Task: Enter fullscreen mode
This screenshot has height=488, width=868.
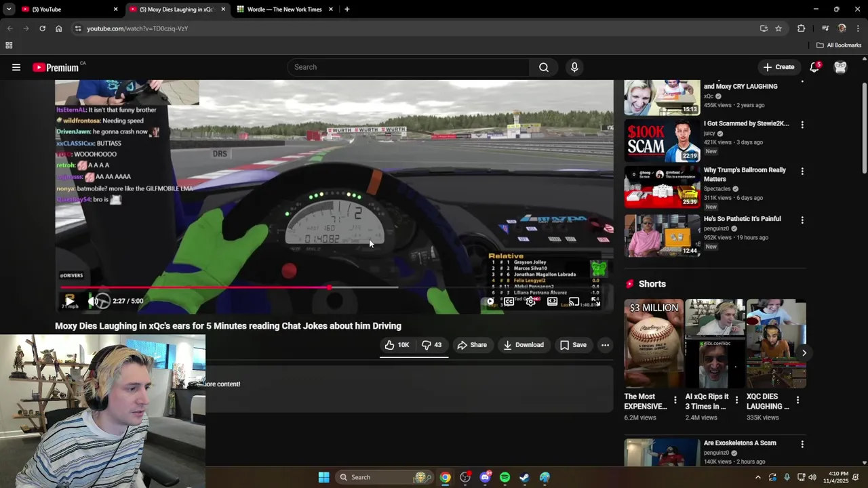Action: (595, 302)
